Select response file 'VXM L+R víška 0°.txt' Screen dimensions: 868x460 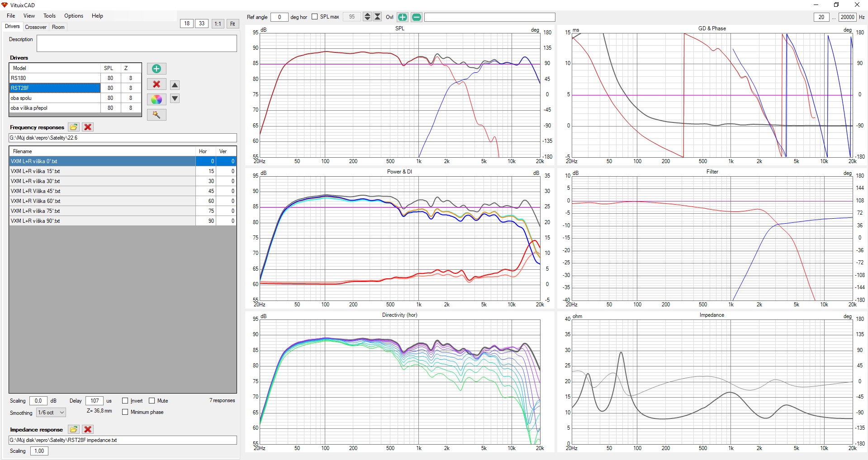pyautogui.click(x=123, y=161)
